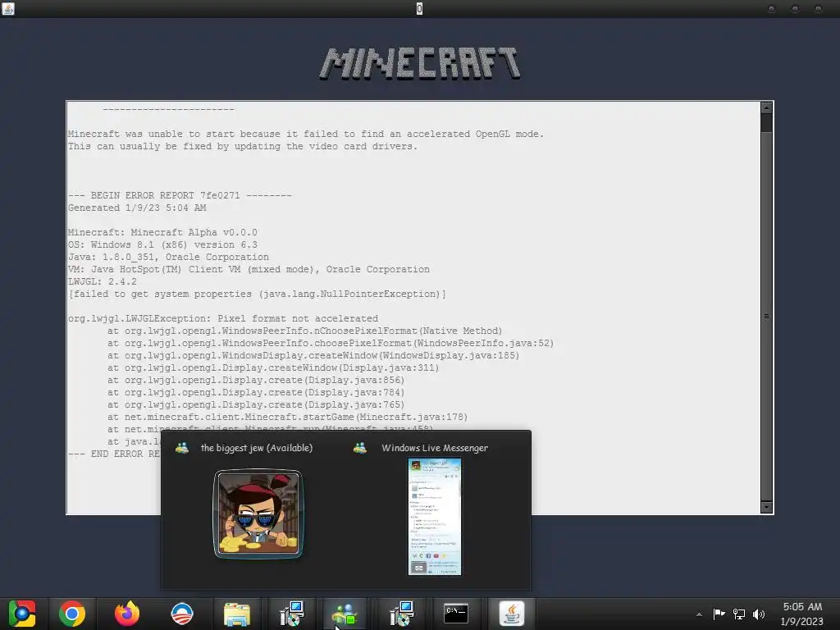Click 'WindowsDisplay.java:185' stack line
Image resolution: width=840 pixels, height=630 pixels.
point(313,356)
